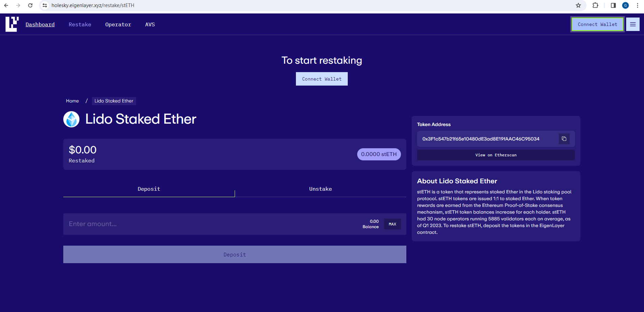This screenshot has width=644, height=312.
Task: Open the AVS nav item
Action: [150, 24]
